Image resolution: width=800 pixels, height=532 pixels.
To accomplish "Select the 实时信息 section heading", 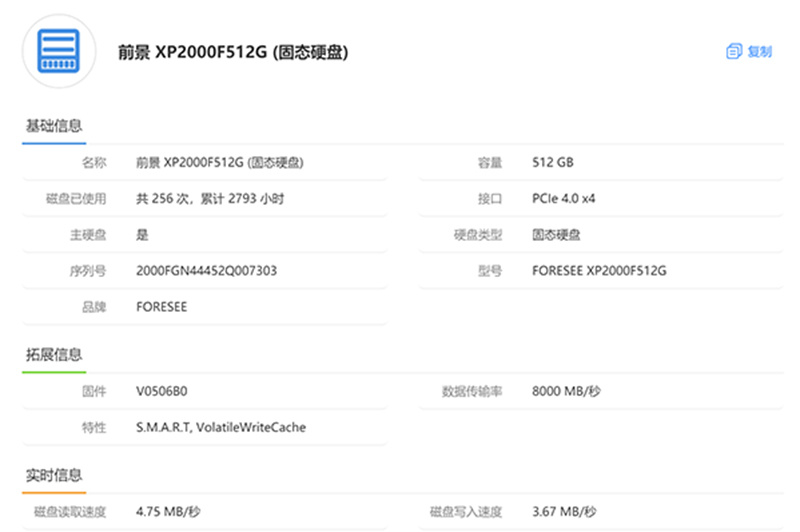I will coord(54,475).
